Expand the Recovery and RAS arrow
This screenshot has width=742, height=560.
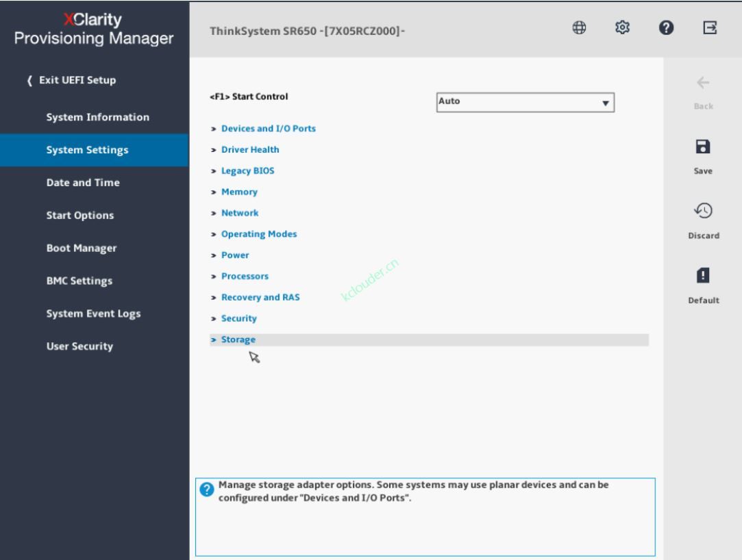pyautogui.click(x=214, y=298)
